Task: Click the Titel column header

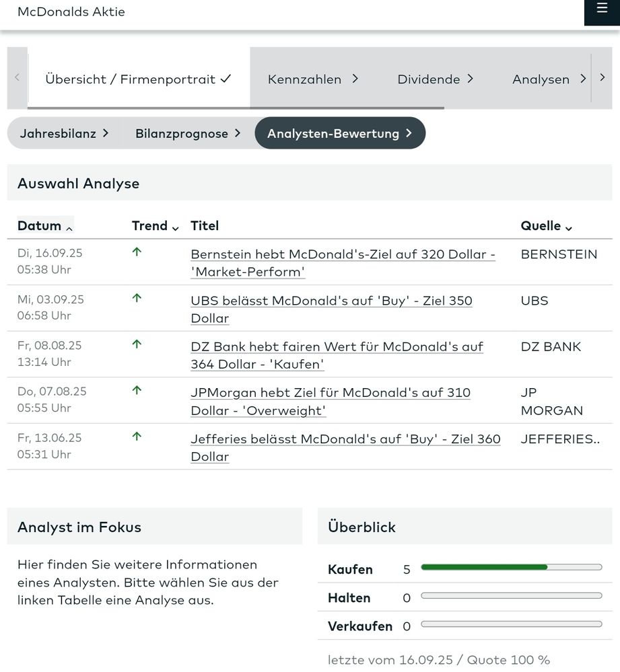Action: click(x=205, y=226)
